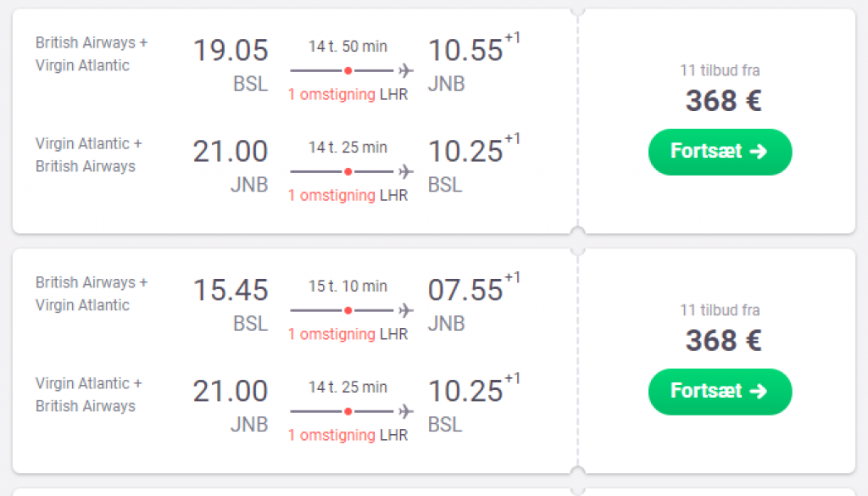
Task: Click the airline label beside the 19.05 departure
Action: click(92, 54)
